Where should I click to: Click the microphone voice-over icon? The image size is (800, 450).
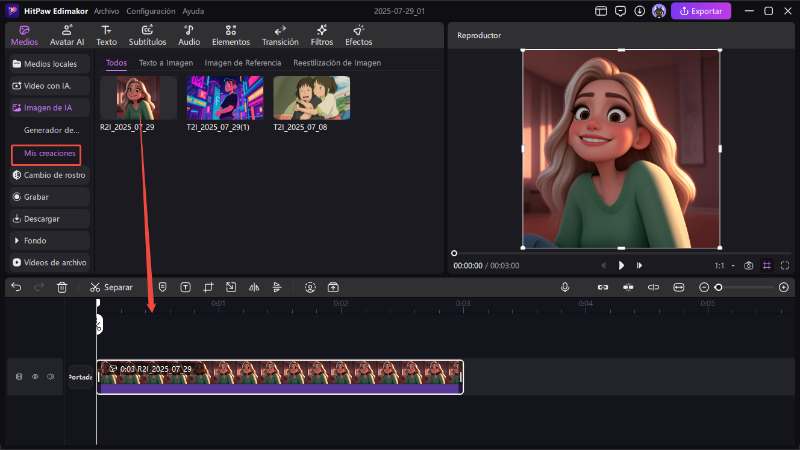(x=565, y=287)
